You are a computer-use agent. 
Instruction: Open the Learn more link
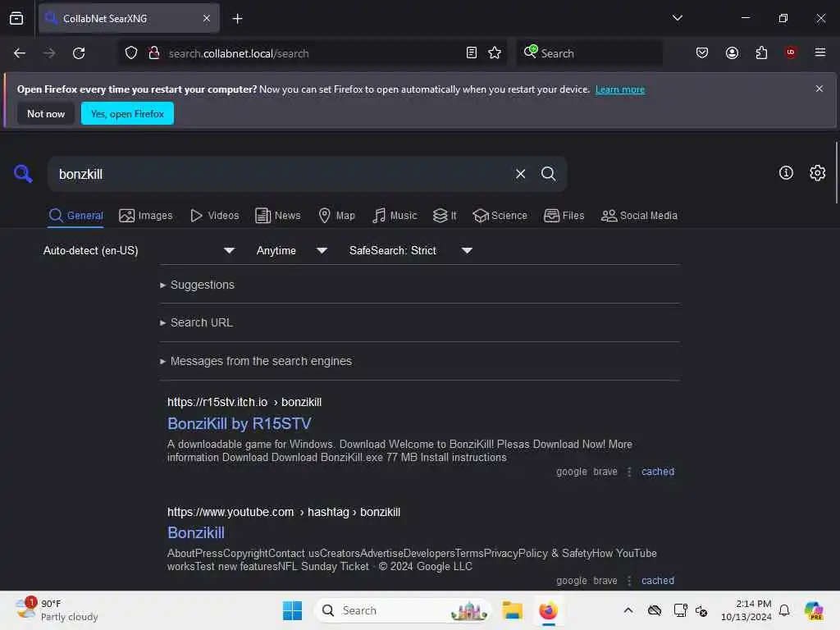[620, 89]
